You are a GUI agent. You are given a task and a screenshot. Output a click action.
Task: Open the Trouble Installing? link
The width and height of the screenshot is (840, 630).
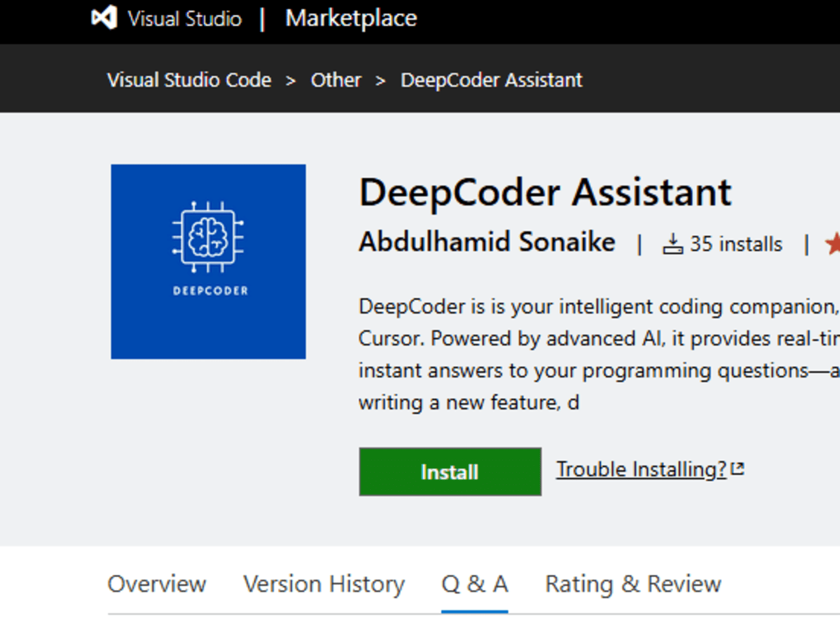641,469
